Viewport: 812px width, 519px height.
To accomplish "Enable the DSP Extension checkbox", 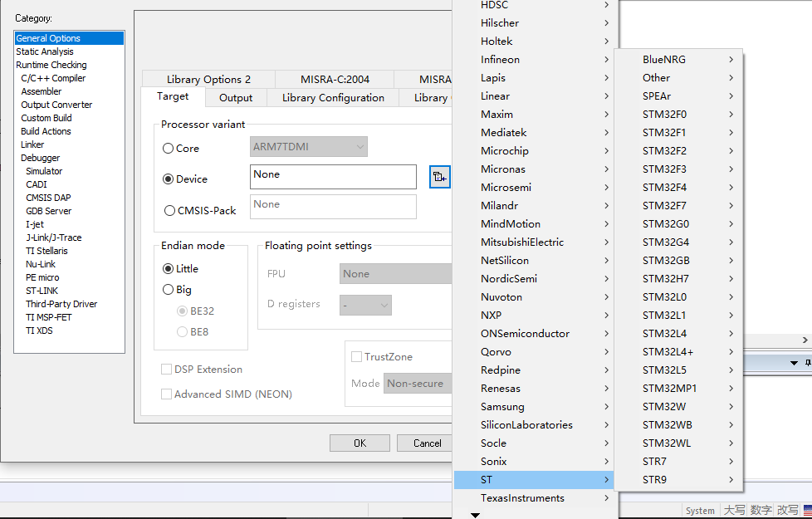I will [x=165, y=369].
